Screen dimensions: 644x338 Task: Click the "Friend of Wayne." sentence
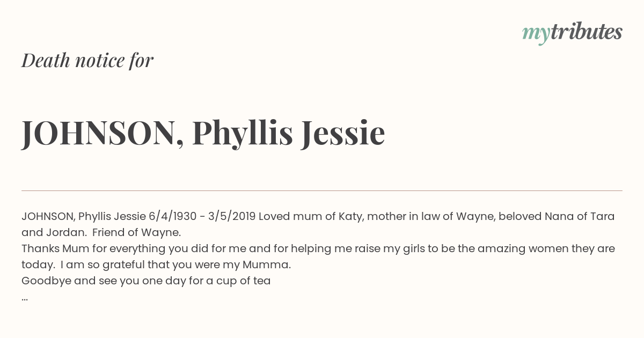click(137, 233)
